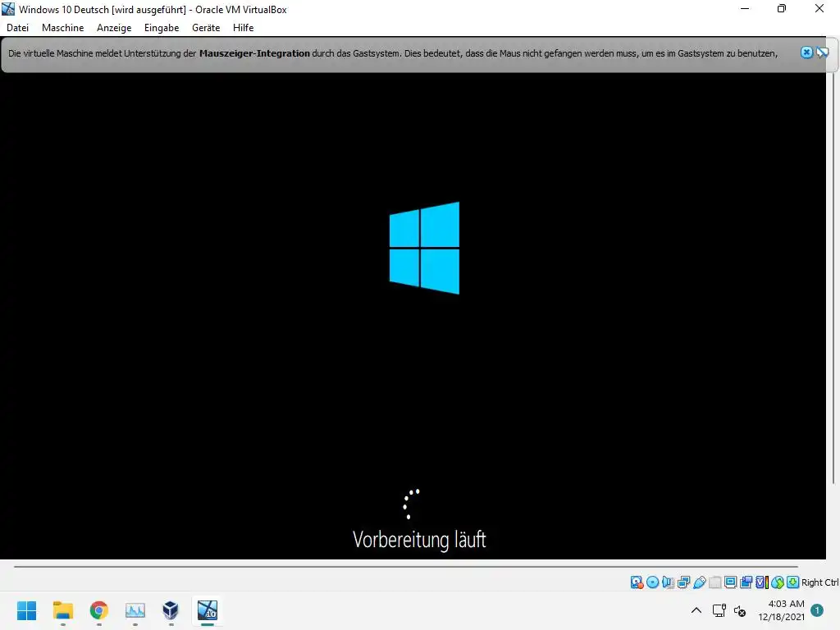Screen dimensions: 840x630
Task: Click the Windows logo in guest screen
Action: click(424, 248)
